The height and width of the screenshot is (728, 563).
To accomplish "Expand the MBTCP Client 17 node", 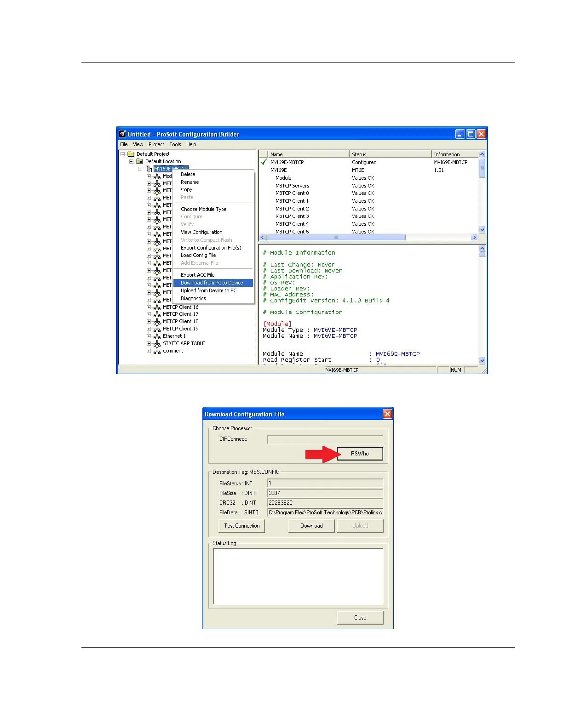I will (149, 314).
